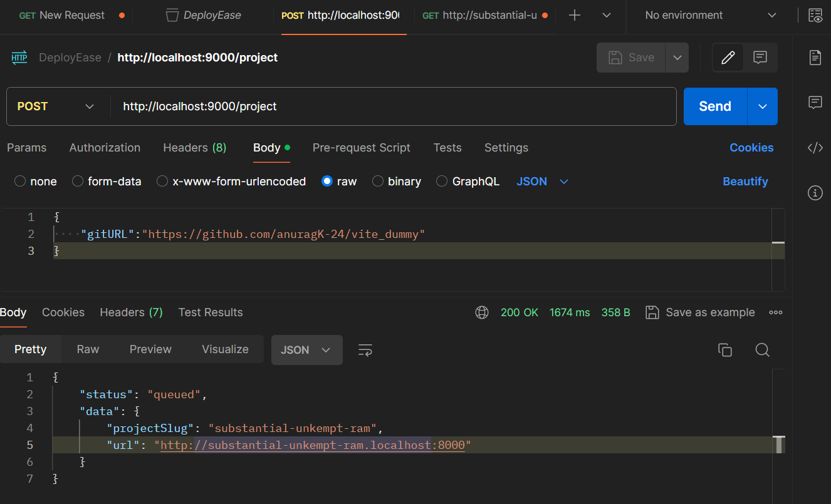Screen dimensions: 831x504
Task: Open the response JSON format dropdown
Action: (x=306, y=350)
